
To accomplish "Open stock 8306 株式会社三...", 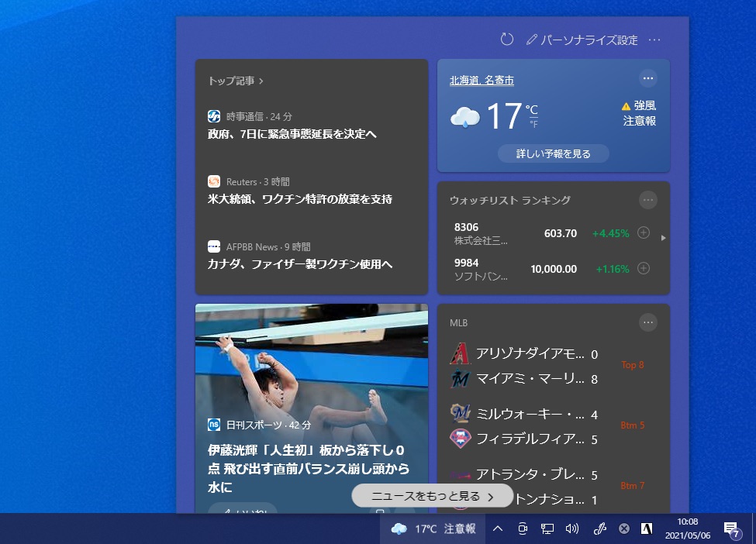I will pyautogui.click(x=481, y=234).
